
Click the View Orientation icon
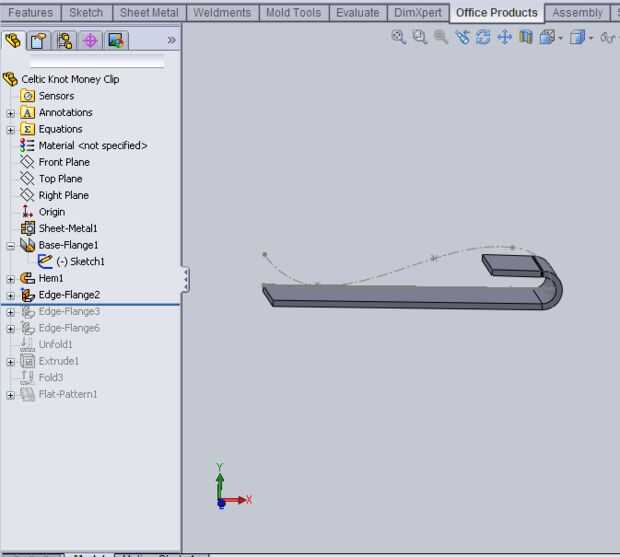(x=548, y=37)
